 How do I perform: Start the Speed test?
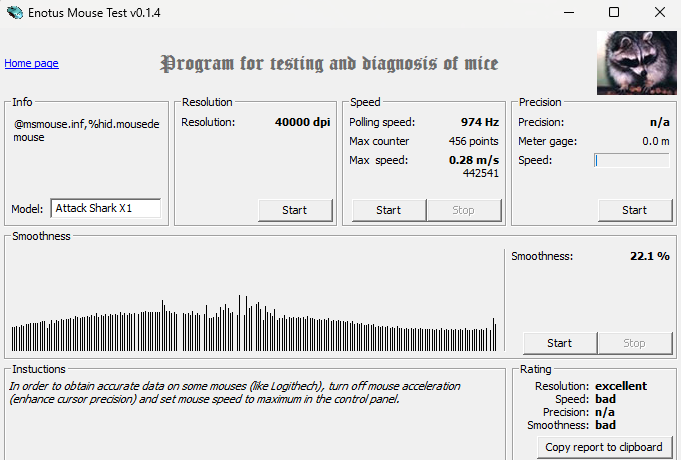(x=388, y=210)
